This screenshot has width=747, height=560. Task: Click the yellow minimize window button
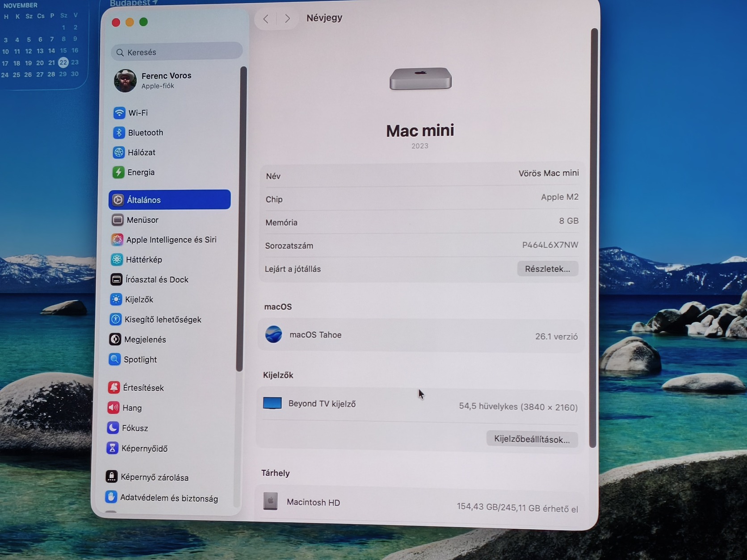point(130,22)
